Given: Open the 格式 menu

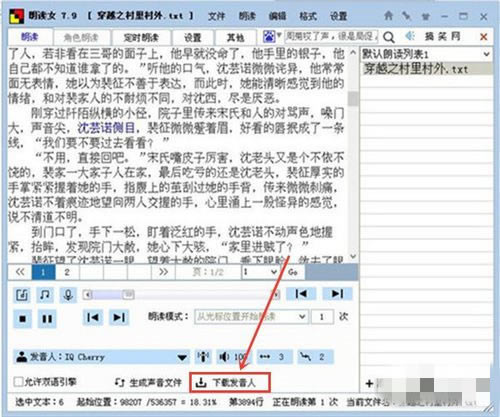Looking at the screenshot, I should (308, 16).
